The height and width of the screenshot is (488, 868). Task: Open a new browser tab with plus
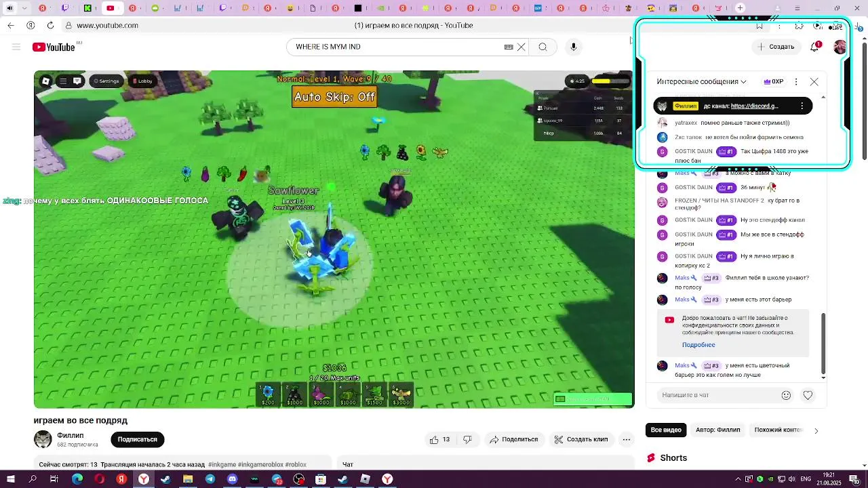click(x=740, y=8)
